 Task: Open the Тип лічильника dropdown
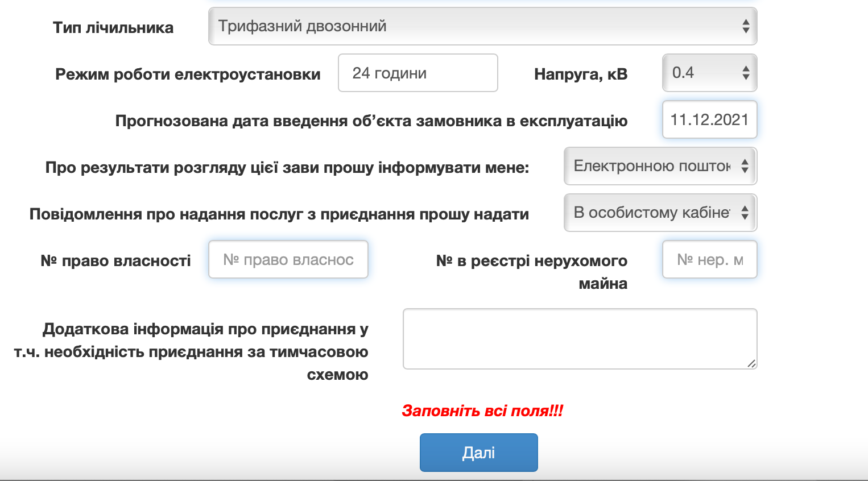click(x=482, y=26)
